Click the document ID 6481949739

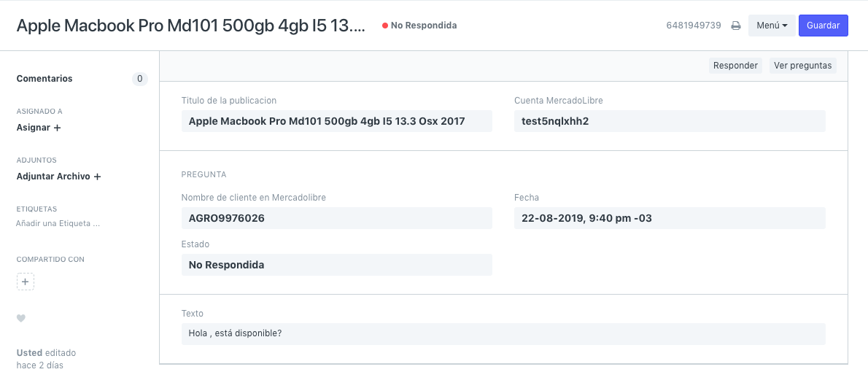[x=694, y=26]
